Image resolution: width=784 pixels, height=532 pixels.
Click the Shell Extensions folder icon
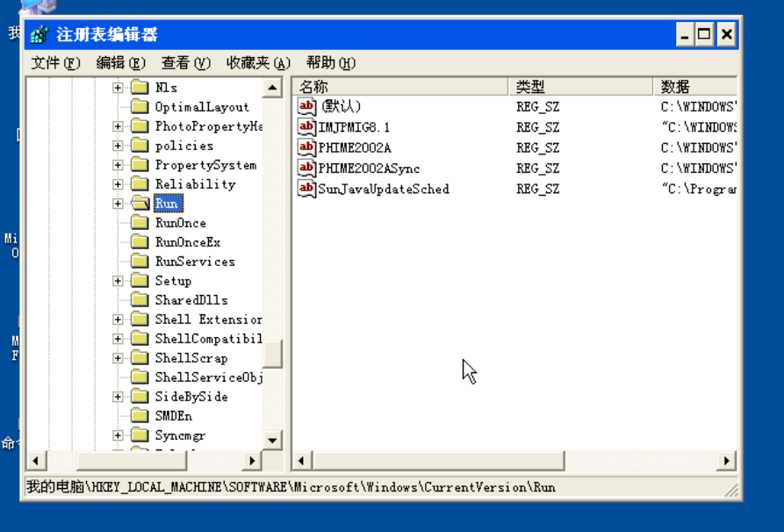pyautogui.click(x=140, y=319)
